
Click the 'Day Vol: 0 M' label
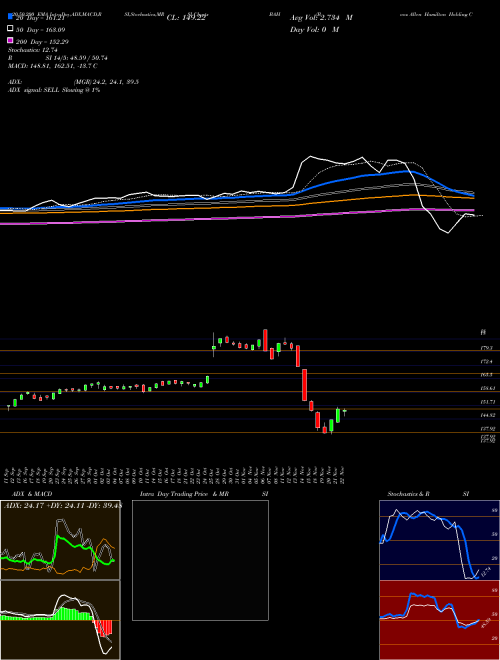coord(314,29)
